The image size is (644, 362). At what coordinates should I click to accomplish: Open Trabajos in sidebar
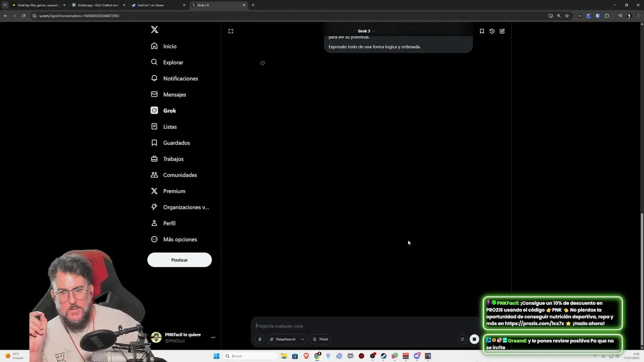pyautogui.click(x=167, y=159)
